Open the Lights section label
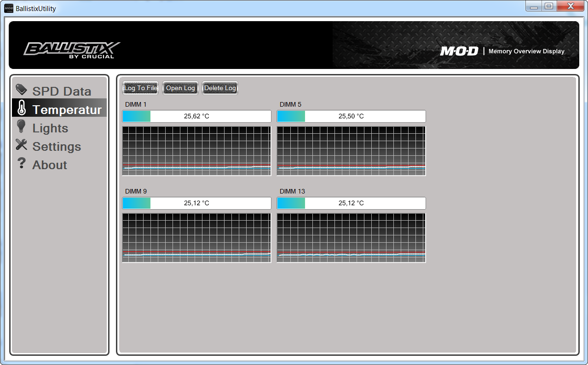The image size is (588, 365). point(50,128)
